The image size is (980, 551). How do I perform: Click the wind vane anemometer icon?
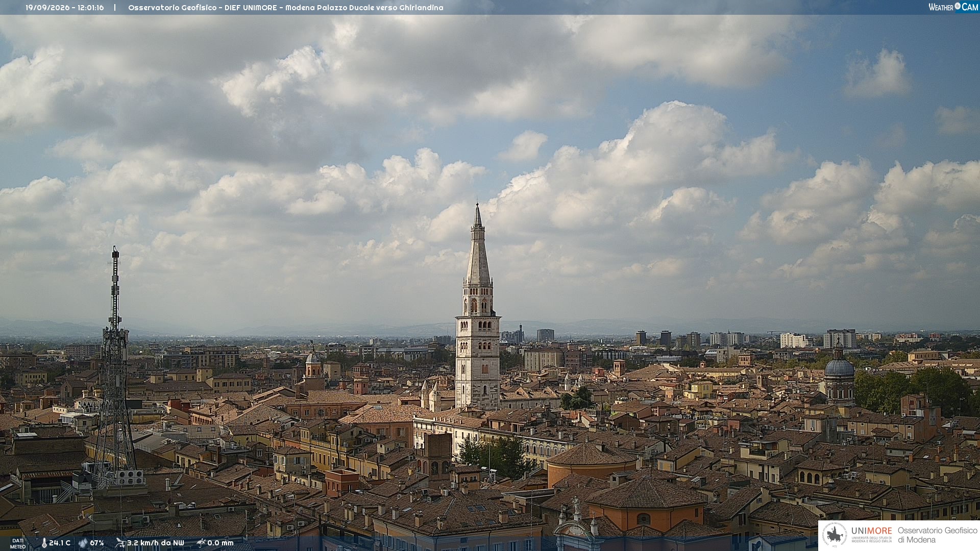120,543
